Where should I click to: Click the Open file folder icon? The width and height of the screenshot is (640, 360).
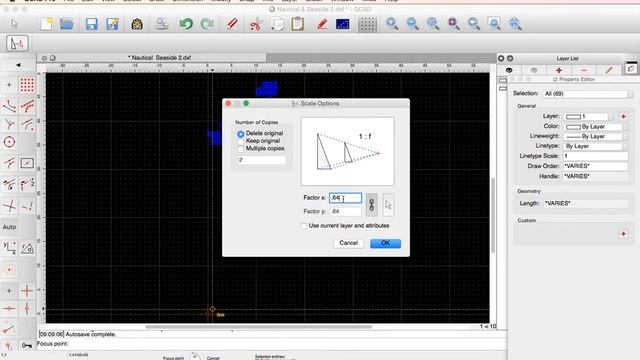pyautogui.click(x=67, y=24)
